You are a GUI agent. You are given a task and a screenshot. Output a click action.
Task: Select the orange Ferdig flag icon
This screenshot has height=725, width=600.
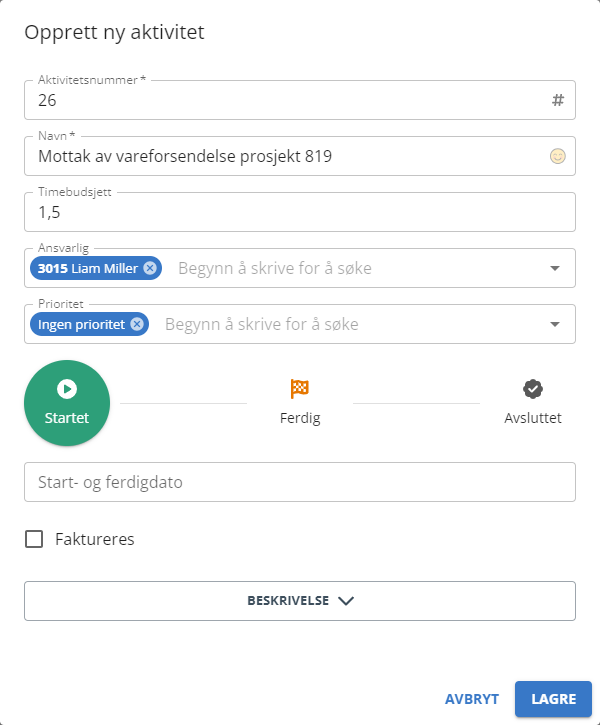(300, 389)
